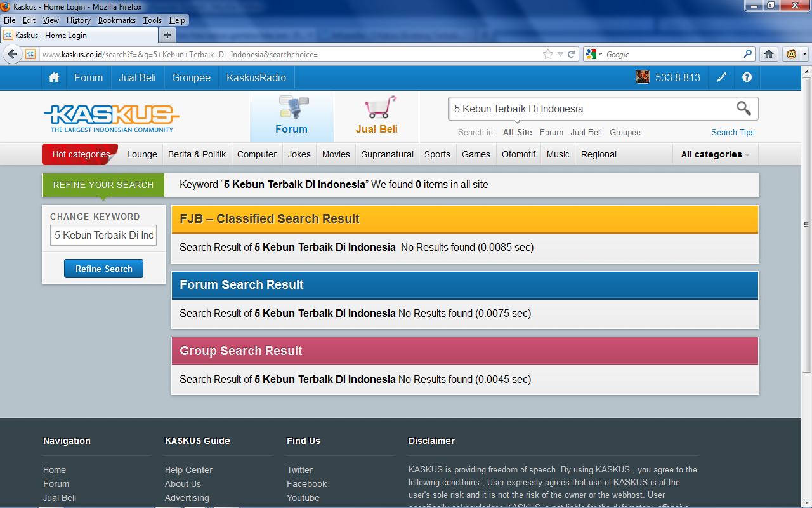Open the Jual Beli tab with cart icon
Screen dimensions: 812x508
[x=376, y=117]
